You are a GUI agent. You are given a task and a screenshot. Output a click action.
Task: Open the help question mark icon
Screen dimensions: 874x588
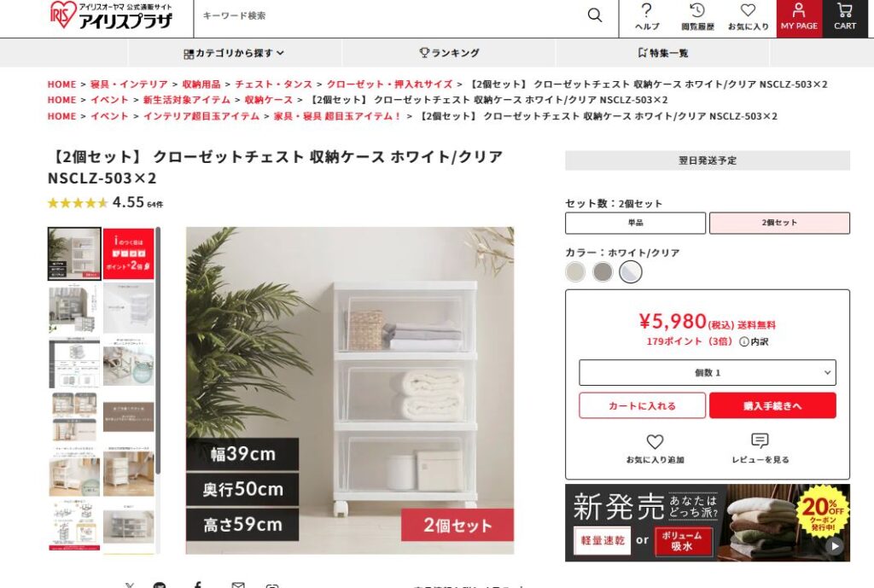click(646, 10)
